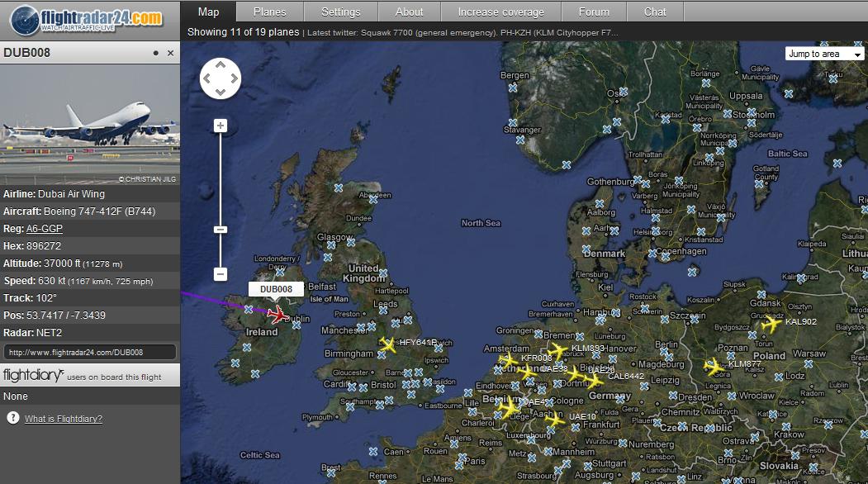868x484 pixels.
Task: Click the flight URL text field
Action: 90,352
